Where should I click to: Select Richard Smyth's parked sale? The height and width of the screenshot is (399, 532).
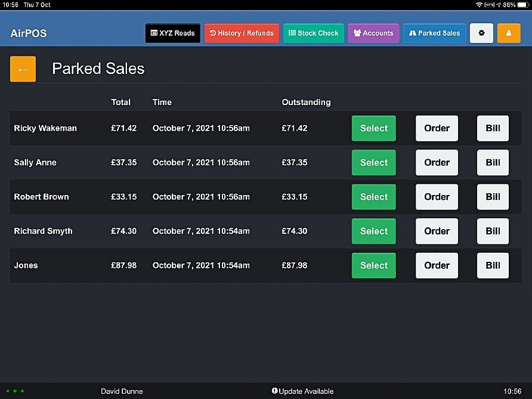point(373,231)
